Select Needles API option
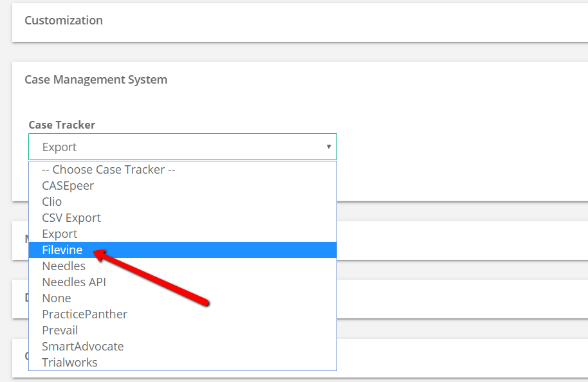Screen dimensions: 588x382 (74, 282)
